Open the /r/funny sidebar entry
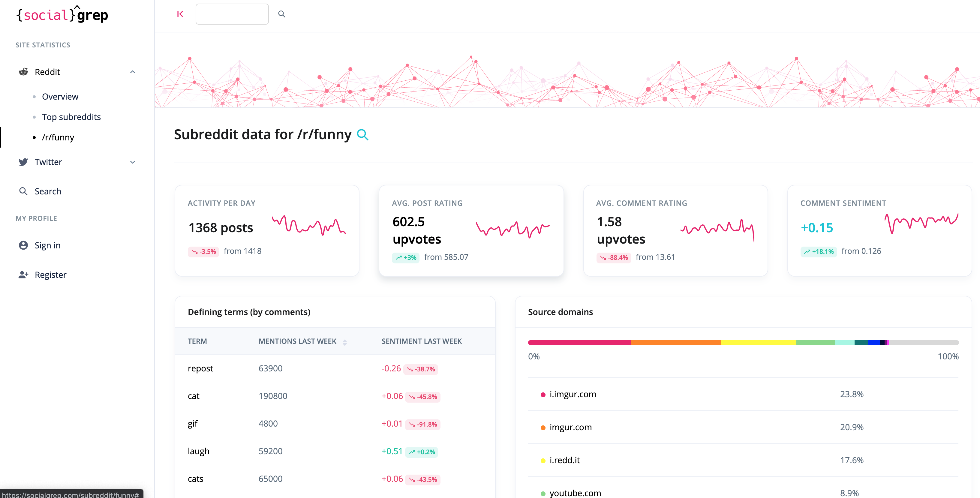980x498 pixels. [x=58, y=137]
